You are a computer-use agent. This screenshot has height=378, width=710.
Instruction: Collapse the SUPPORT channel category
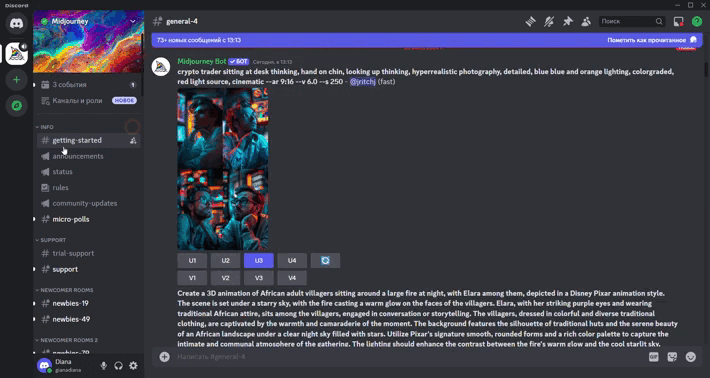pyautogui.click(x=51, y=240)
